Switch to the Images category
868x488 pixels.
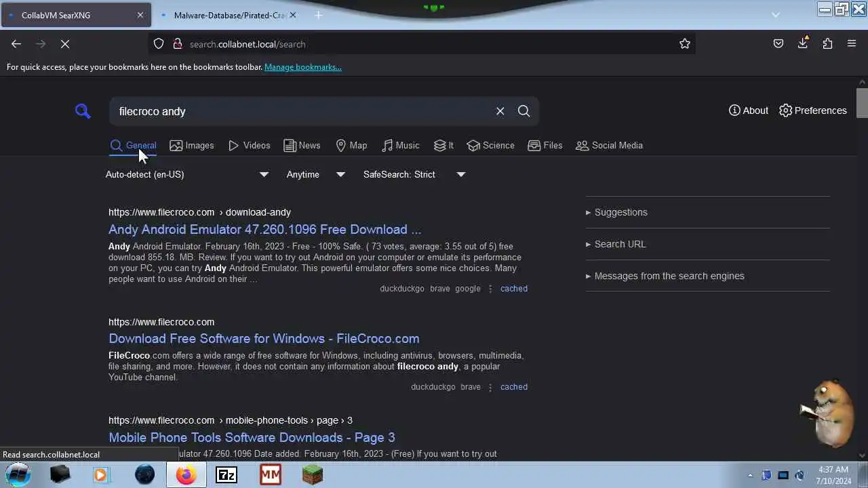coord(192,145)
